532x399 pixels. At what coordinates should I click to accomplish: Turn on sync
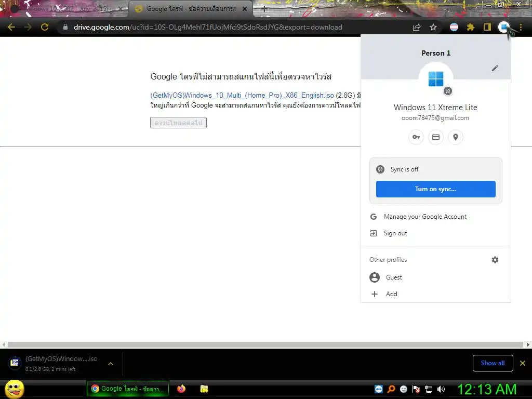click(436, 189)
